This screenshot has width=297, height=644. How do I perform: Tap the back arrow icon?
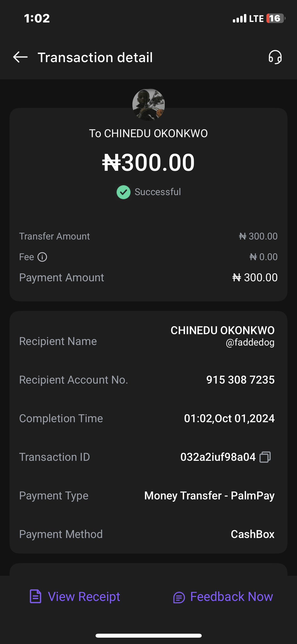[x=20, y=57]
